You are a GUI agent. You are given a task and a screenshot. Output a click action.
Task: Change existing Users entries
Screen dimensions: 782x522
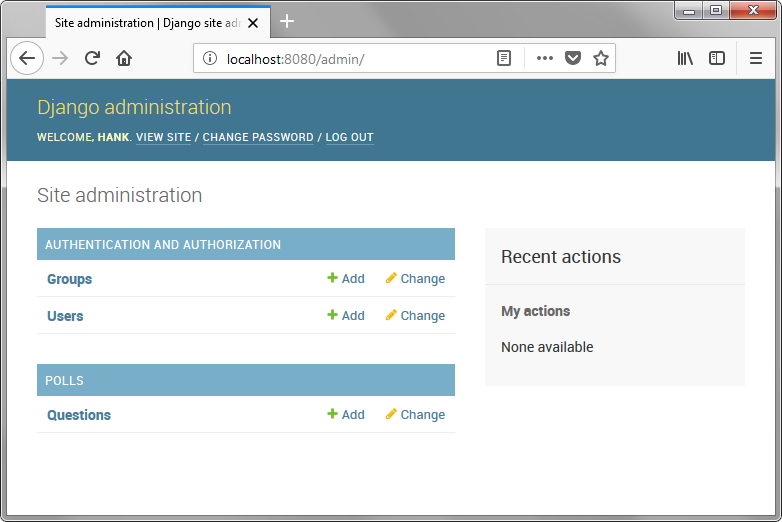[415, 316]
